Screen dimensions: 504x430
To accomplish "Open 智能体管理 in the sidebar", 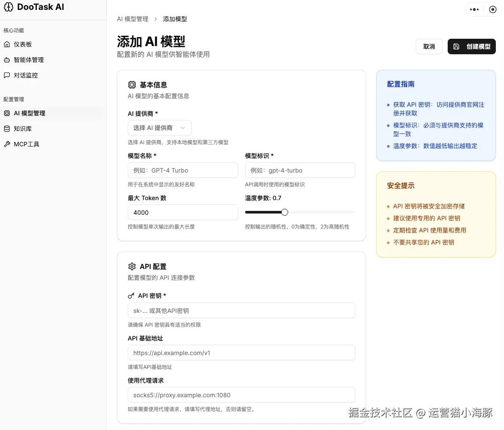I will (x=52, y=60).
